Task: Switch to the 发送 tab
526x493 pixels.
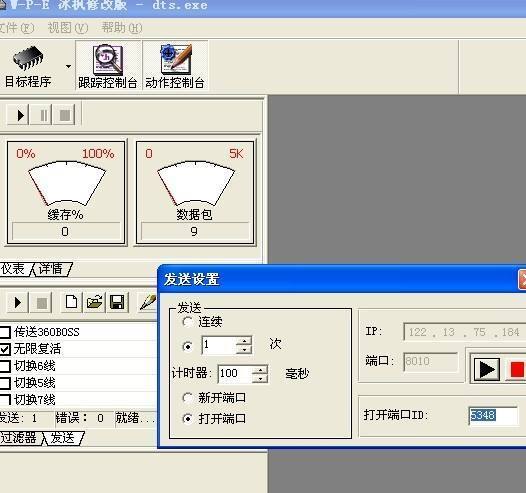Action: coord(64,438)
